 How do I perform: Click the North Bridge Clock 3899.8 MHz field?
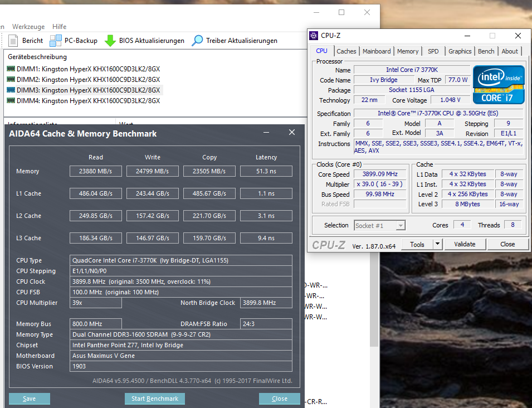(266, 303)
